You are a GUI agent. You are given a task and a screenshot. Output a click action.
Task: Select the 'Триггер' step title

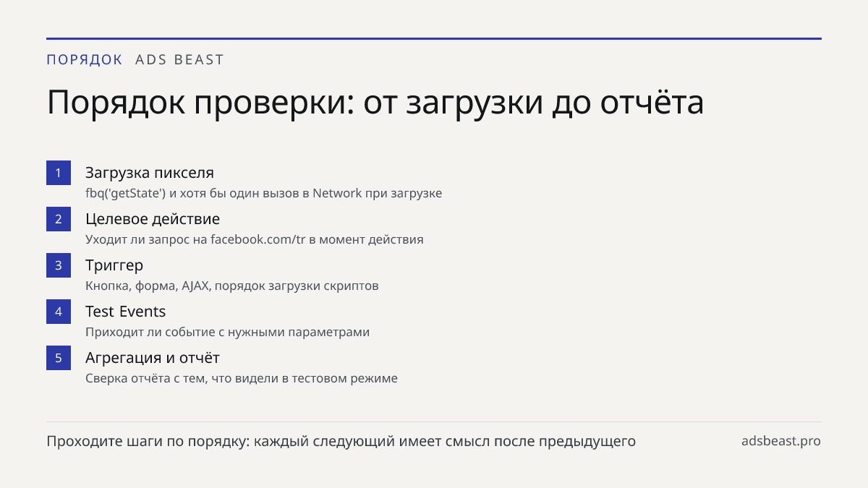114,265
